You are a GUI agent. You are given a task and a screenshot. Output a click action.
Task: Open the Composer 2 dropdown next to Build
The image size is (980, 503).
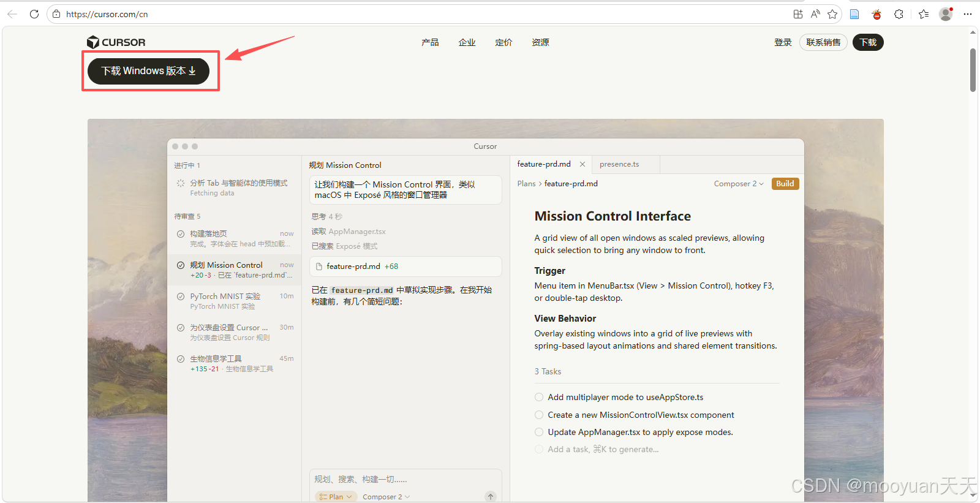[739, 184]
